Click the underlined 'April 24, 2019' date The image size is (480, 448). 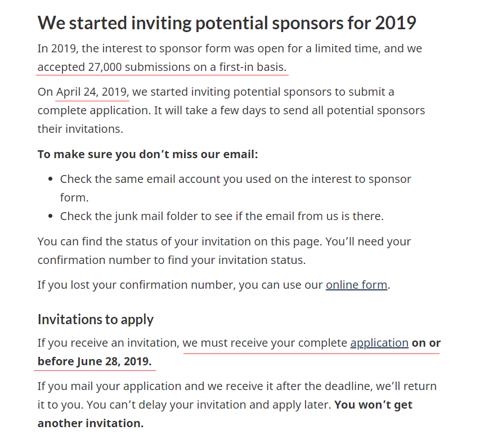click(92, 92)
